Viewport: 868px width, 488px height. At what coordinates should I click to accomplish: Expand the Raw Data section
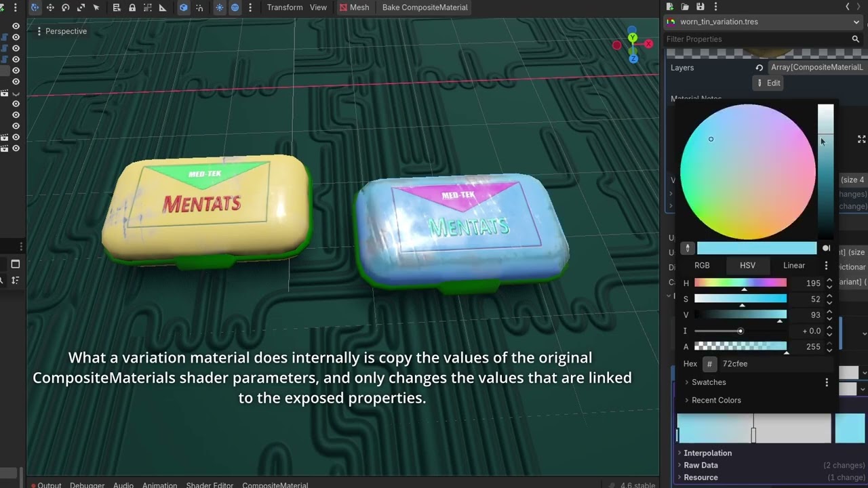[700, 465]
